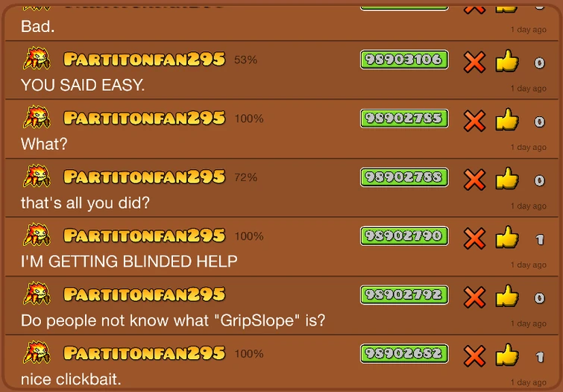563x392 pixels.
Task: Open level ID 98902788 button
Action: 404,177
